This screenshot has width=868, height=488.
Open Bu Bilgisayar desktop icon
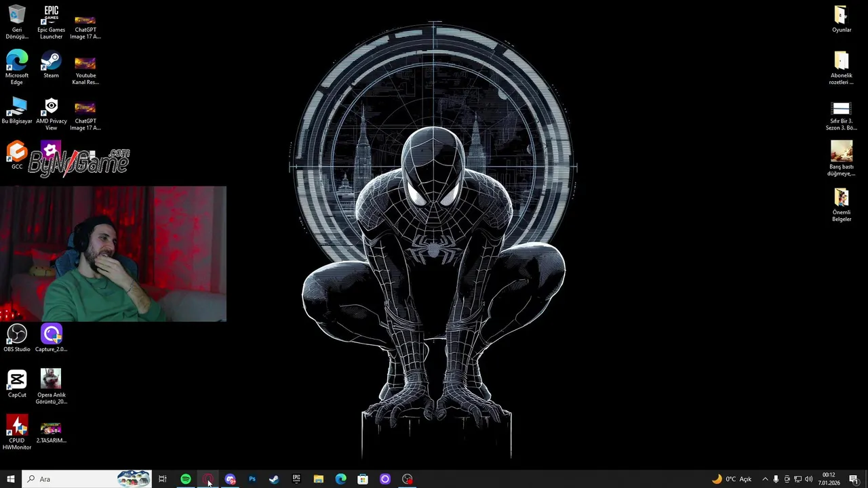(17, 111)
